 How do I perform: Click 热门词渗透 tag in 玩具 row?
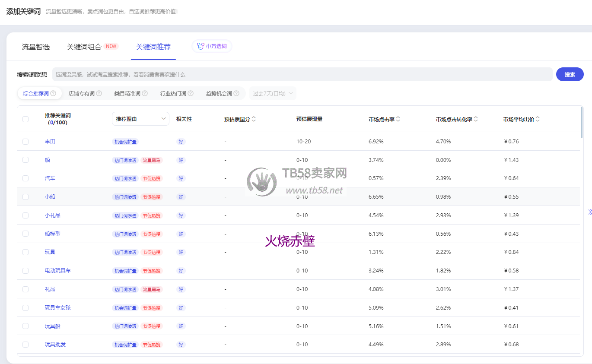point(125,252)
